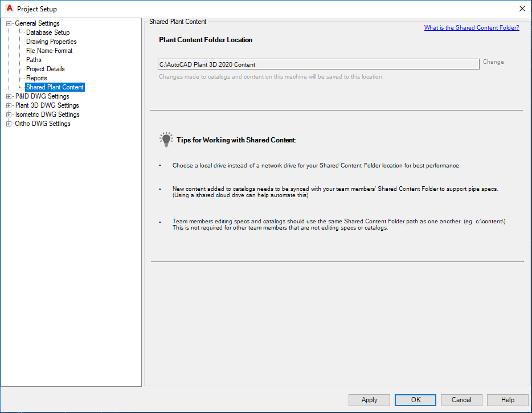Expand the Plant 3D DWG Settings node

pyautogui.click(x=9, y=105)
